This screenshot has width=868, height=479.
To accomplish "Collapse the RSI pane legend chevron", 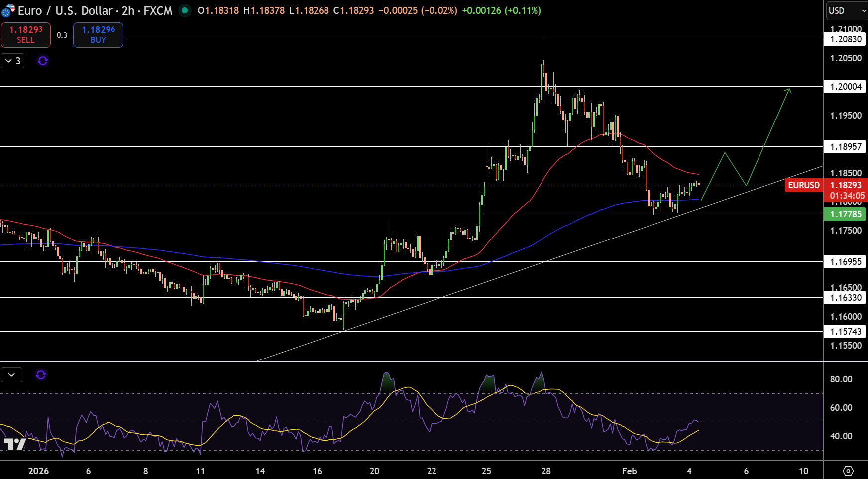I will click(x=12, y=374).
